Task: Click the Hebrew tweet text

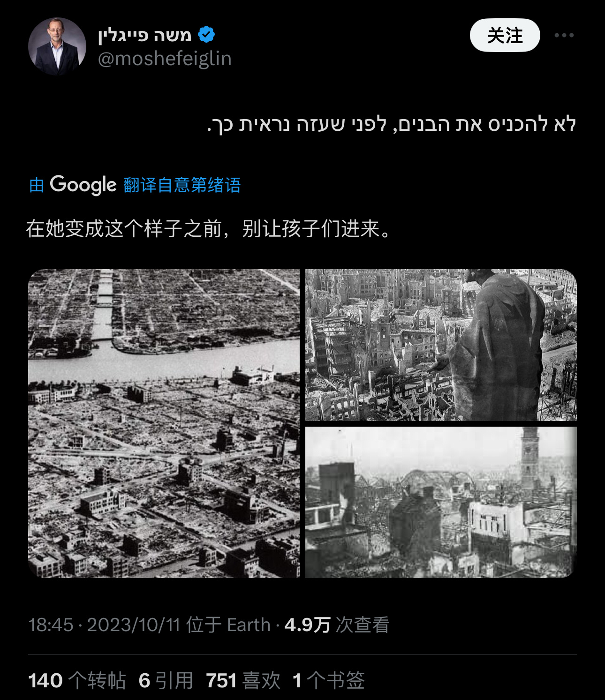Action: point(392,125)
